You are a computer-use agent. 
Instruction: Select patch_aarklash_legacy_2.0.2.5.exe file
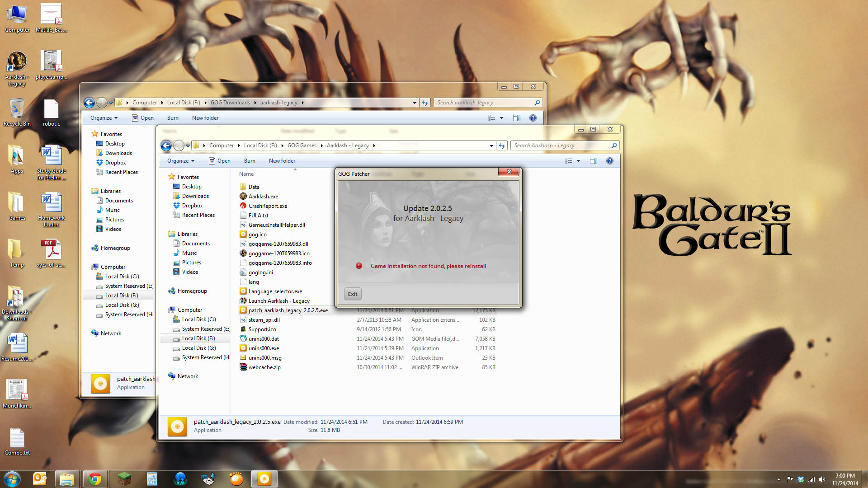pyautogui.click(x=288, y=310)
